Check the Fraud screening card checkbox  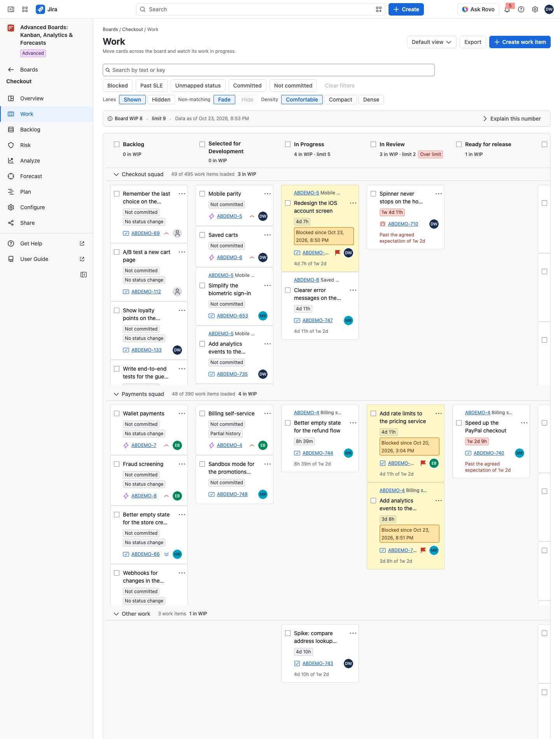pyautogui.click(x=117, y=464)
